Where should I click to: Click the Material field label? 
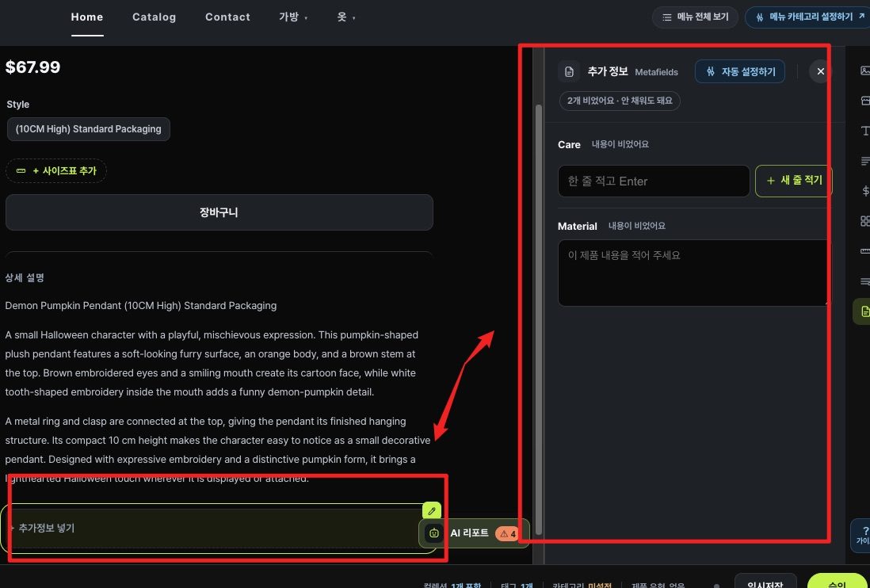pos(578,227)
